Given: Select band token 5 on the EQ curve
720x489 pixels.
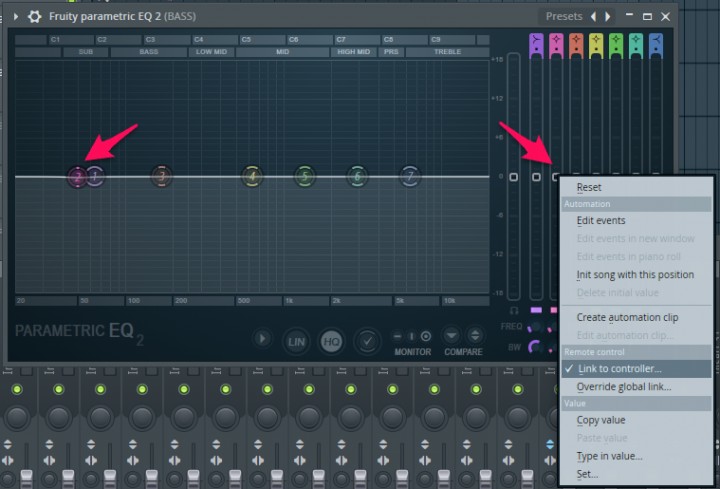Looking at the screenshot, I should 304,176.
